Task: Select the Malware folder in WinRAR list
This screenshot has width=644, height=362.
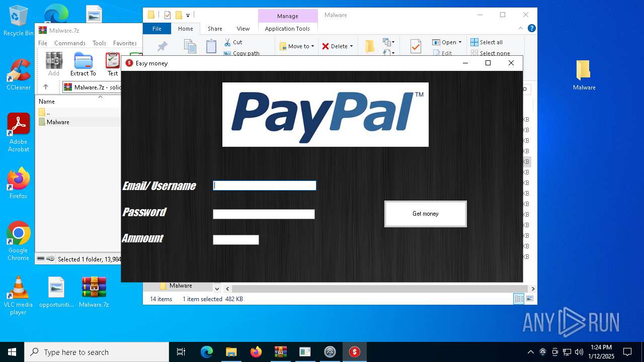Action: coord(58,122)
